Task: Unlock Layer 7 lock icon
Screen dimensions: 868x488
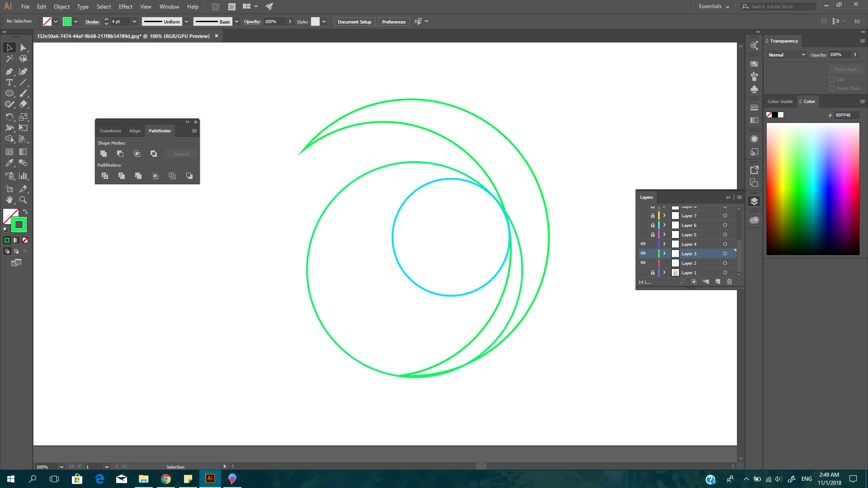Action: (652, 216)
